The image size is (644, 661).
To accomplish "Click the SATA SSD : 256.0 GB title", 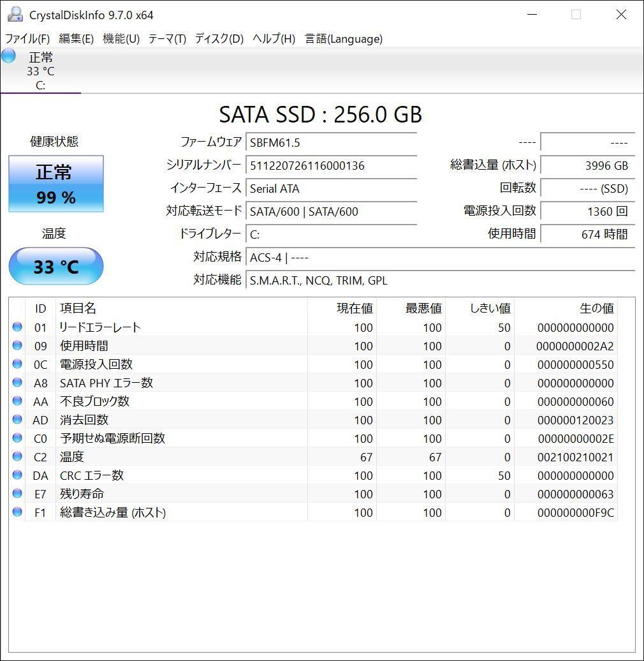I will [321, 114].
